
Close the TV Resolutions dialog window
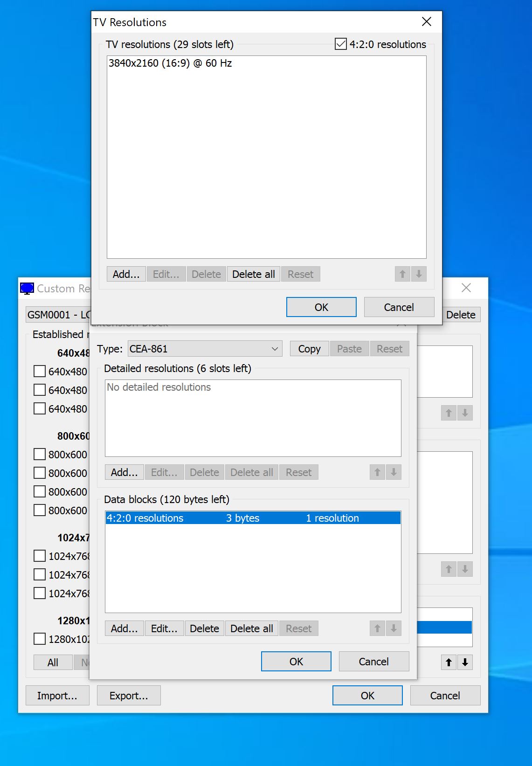(426, 22)
